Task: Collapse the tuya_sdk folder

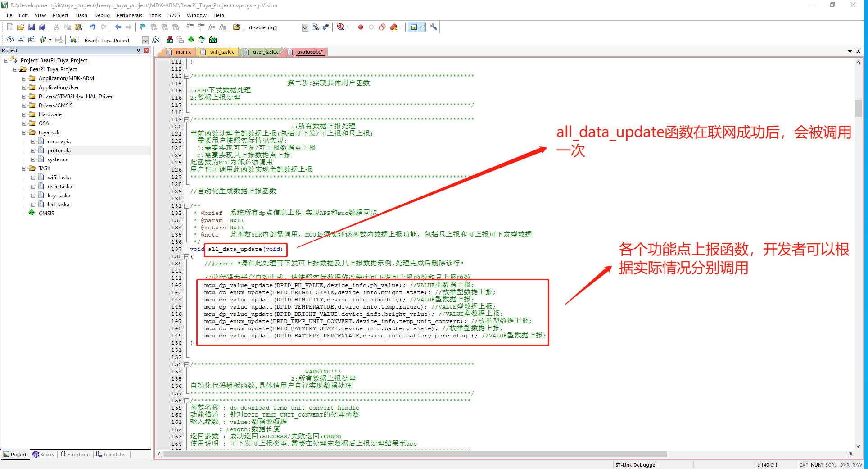Action: (24, 132)
